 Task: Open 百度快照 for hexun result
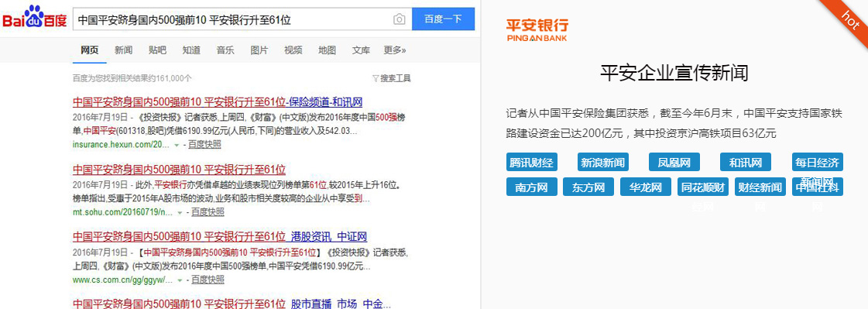pos(204,145)
